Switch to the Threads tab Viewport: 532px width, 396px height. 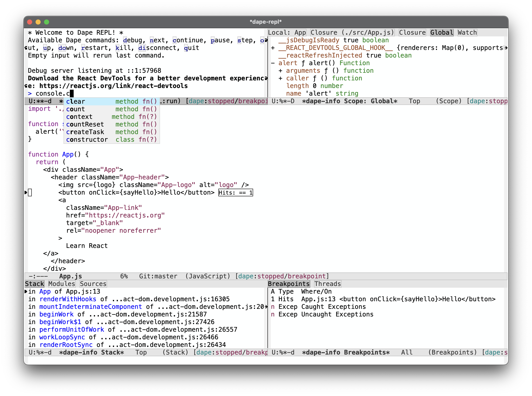pyautogui.click(x=328, y=284)
